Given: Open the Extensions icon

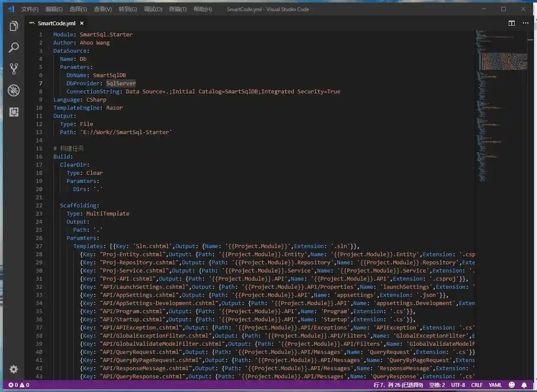Looking at the screenshot, I should (14, 112).
